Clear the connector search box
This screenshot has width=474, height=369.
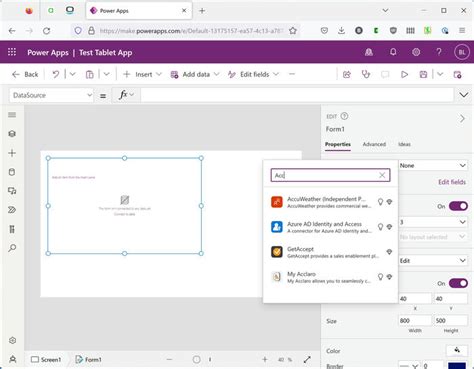point(382,175)
